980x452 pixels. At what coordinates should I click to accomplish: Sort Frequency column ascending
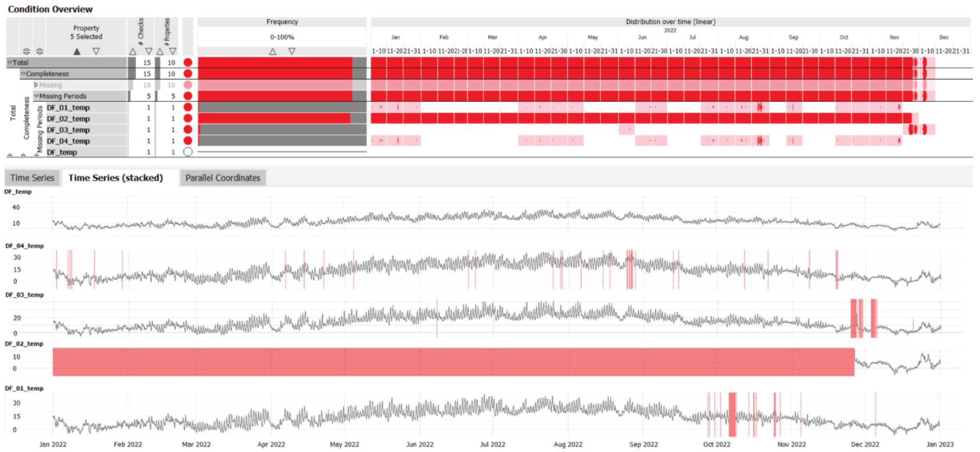(x=273, y=51)
